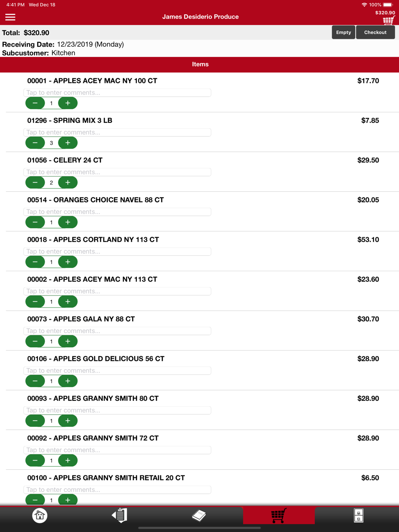Screen dimensions: 399x532
Task: Increase Apples Granny Smith 72 CT quantity
Action: click(x=68, y=461)
